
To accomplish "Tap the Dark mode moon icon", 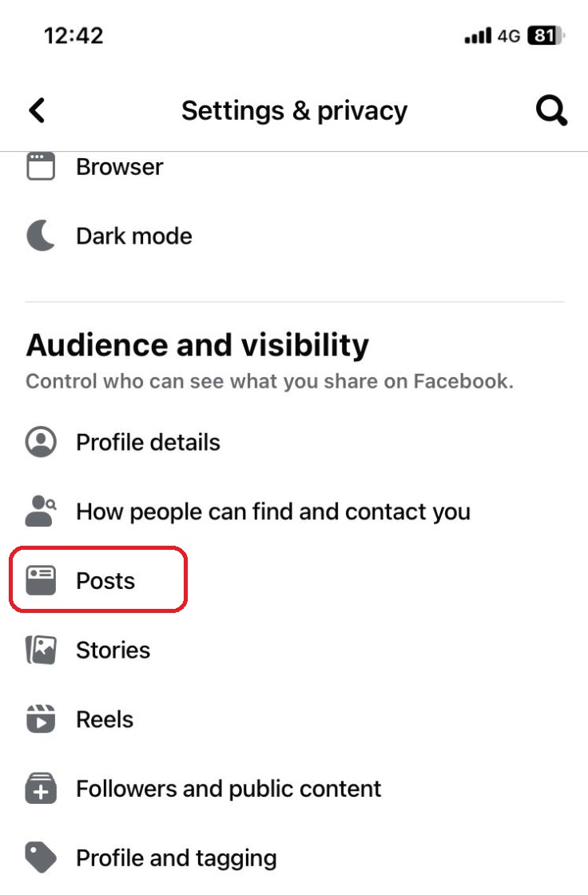I will click(41, 236).
